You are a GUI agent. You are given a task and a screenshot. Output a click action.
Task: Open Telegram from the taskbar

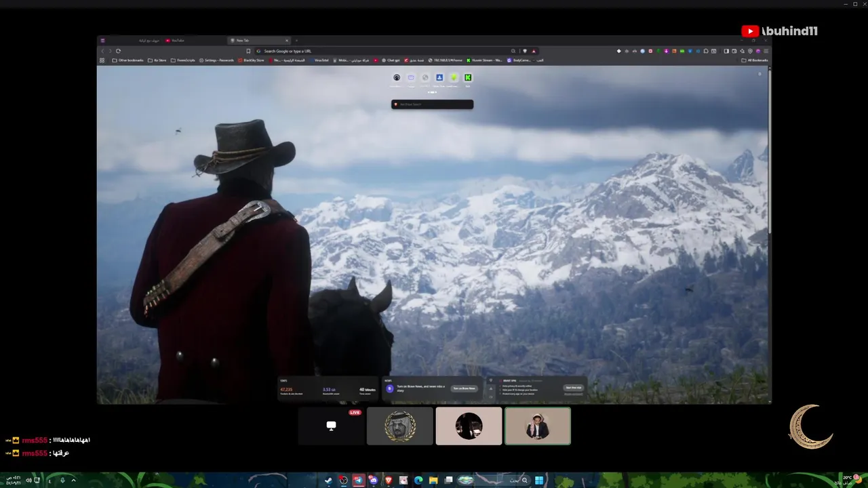359,481
